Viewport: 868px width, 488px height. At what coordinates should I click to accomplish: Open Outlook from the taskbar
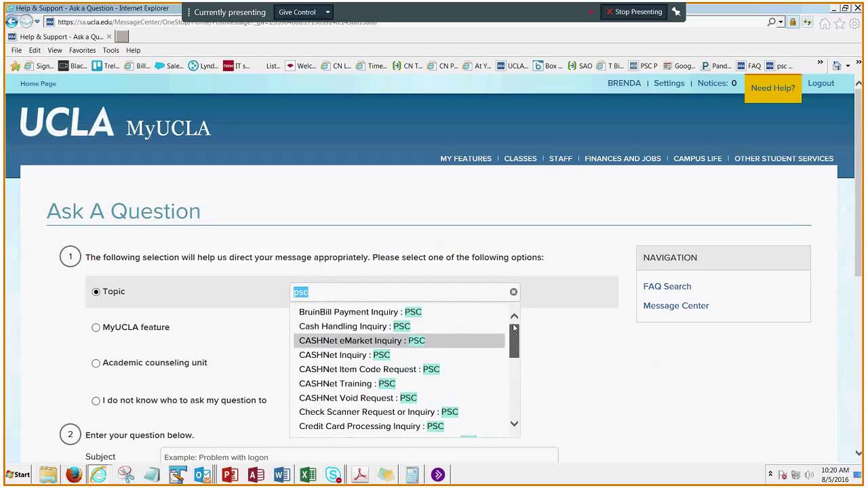203,474
